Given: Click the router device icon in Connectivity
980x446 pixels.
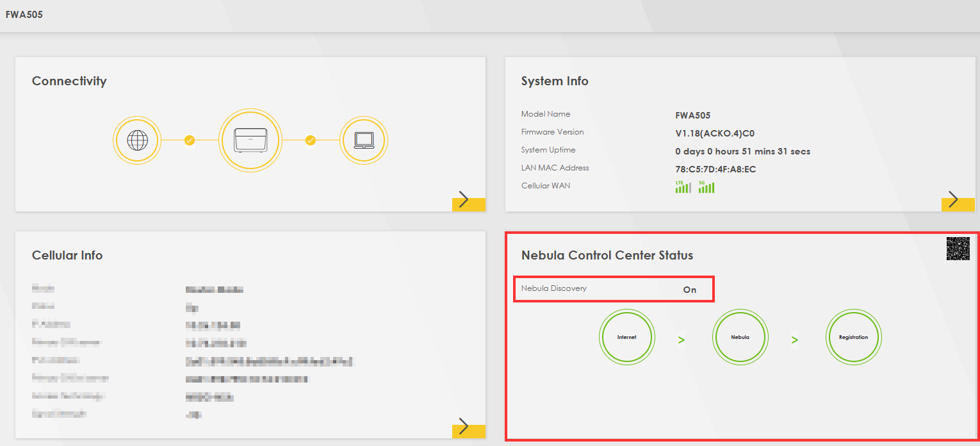Looking at the screenshot, I should [x=250, y=140].
